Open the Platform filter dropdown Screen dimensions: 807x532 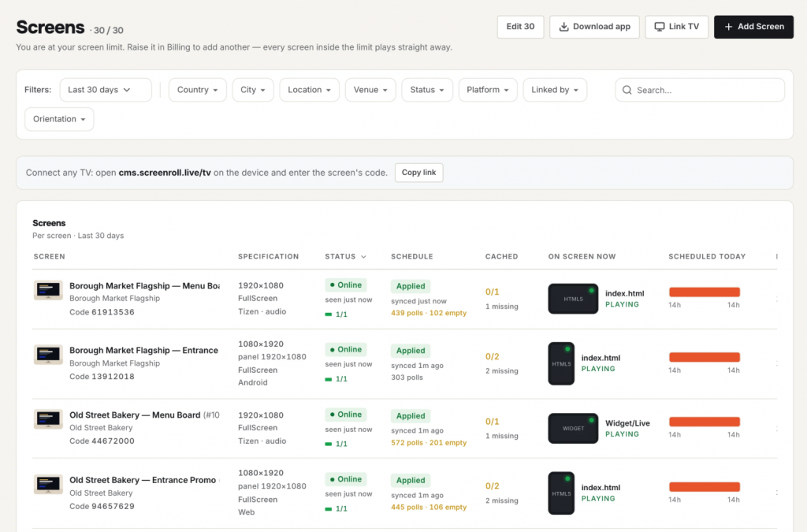point(488,90)
